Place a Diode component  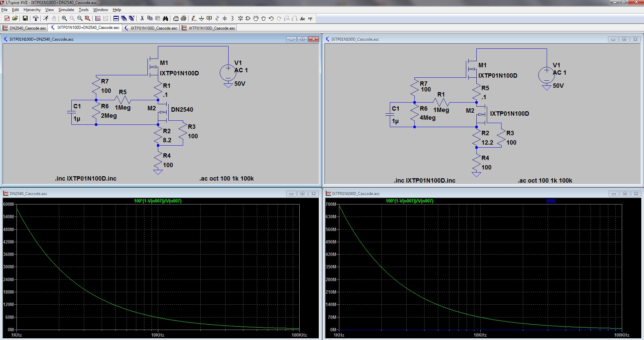coord(240,18)
